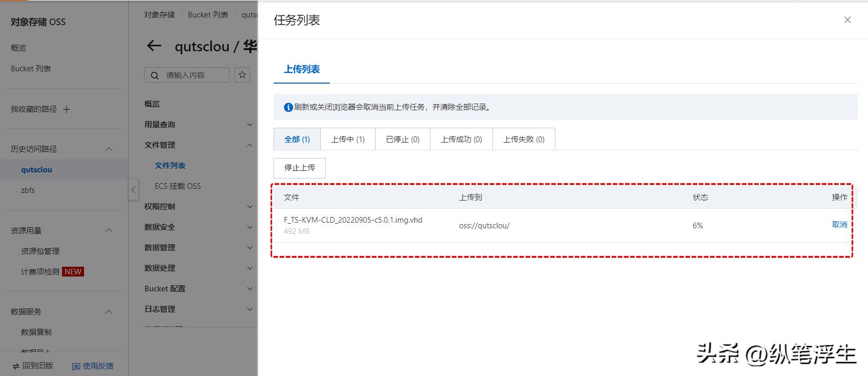The width and height of the screenshot is (868, 376).
Task: Click the 上传到 column header
Action: tap(470, 197)
